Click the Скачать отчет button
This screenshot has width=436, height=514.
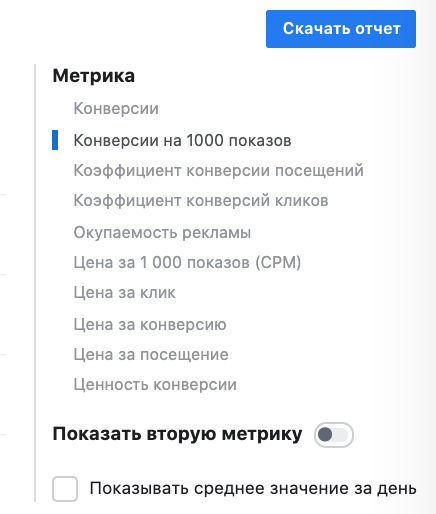click(x=341, y=29)
